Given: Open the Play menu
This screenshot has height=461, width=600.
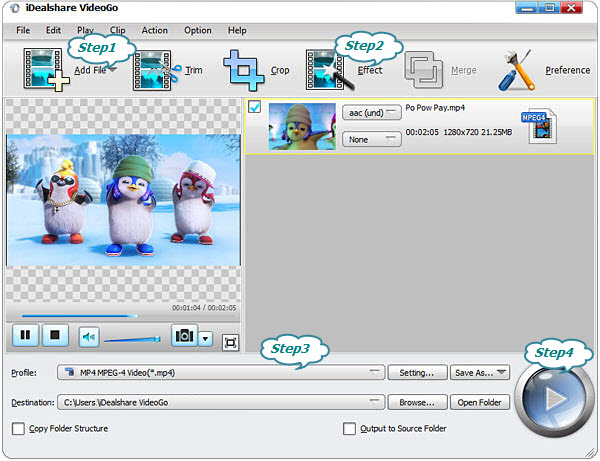Looking at the screenshot, I should click(85, 30).
